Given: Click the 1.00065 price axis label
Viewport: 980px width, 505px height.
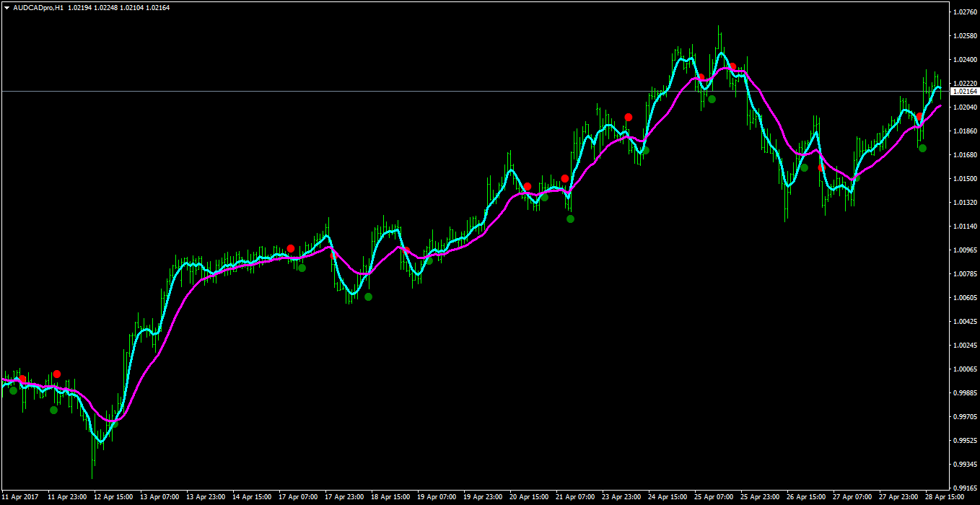Looking at the screenshot, I should point(965,369).
